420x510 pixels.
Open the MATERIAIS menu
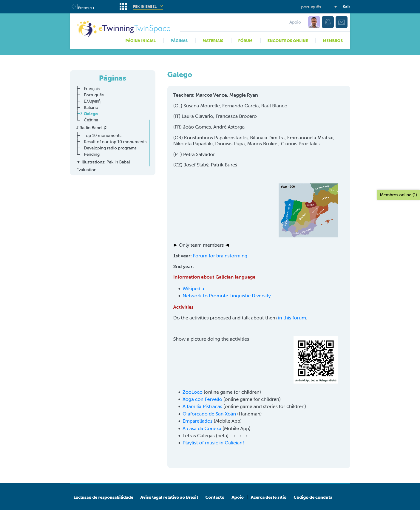point(213,41)
